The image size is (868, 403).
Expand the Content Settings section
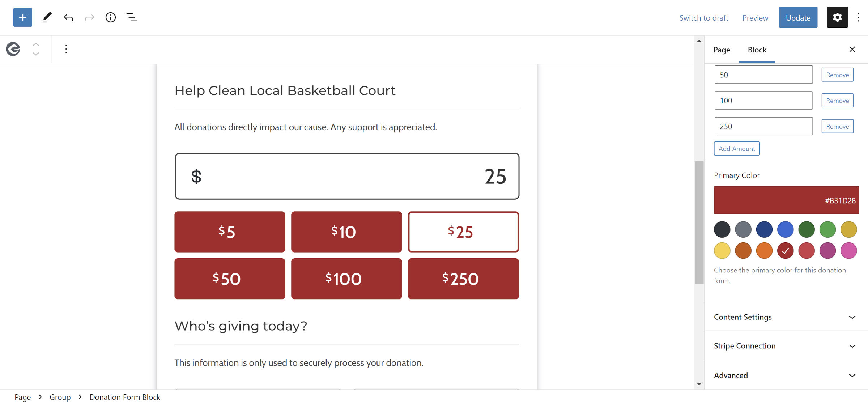pyautogui.click(x=783, y=317)
